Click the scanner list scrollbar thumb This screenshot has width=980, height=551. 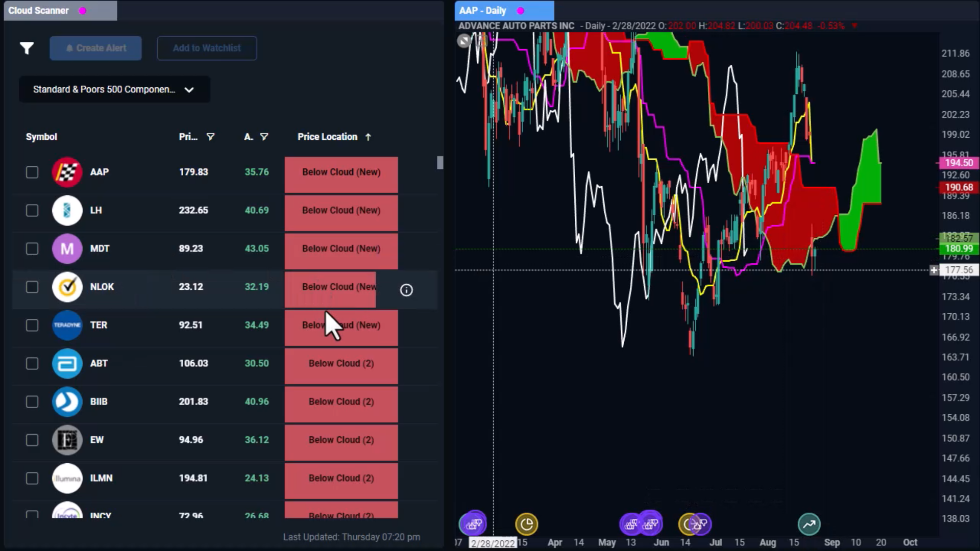pos(440,163)
